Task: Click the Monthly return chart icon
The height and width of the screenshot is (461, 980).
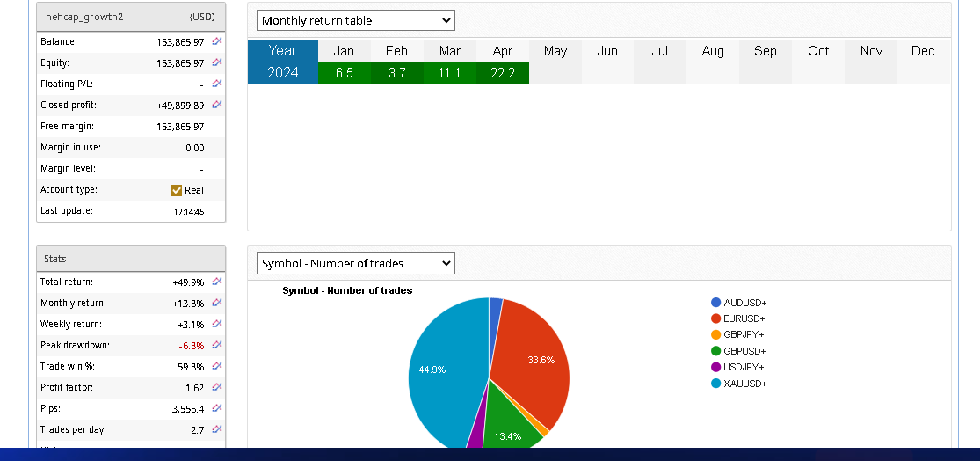Action: 217,303
